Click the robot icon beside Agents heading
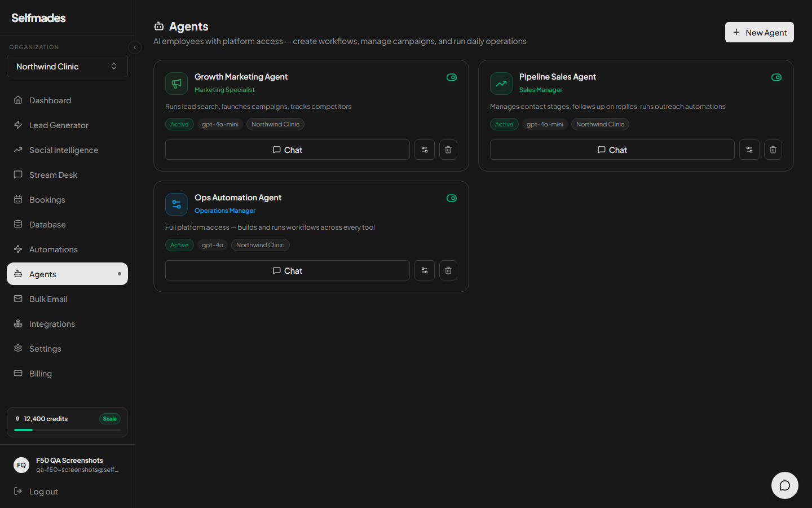This screenshot has width=812, height=508. click(x=159, y=27)
